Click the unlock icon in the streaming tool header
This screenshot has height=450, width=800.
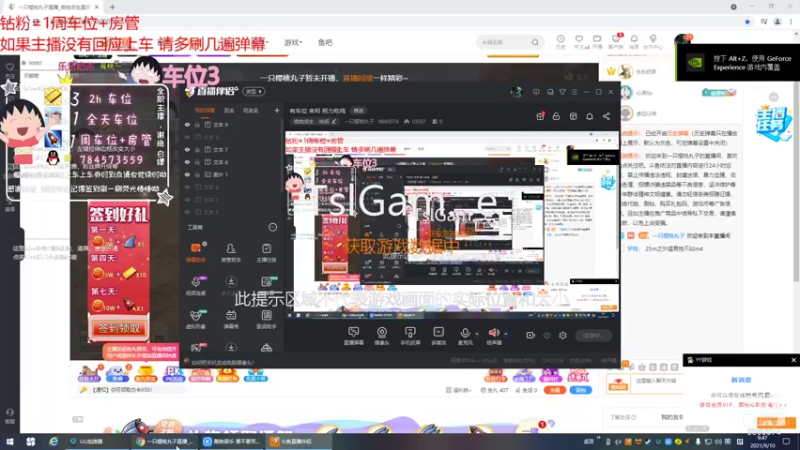[x=556, y=116]
